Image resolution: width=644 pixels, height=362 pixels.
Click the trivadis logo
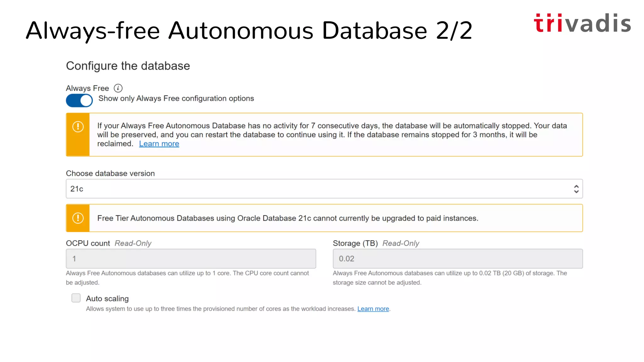582,23
